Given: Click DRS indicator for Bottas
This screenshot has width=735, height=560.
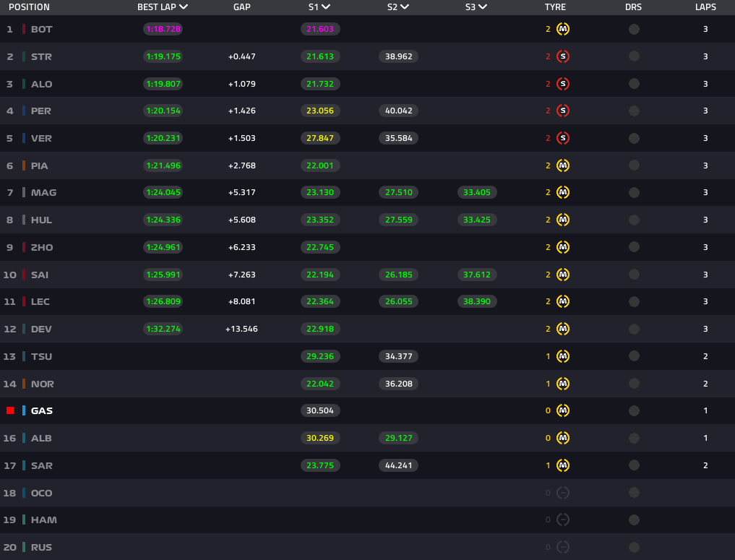Looking at the screenshot, I should coord(634,30).
